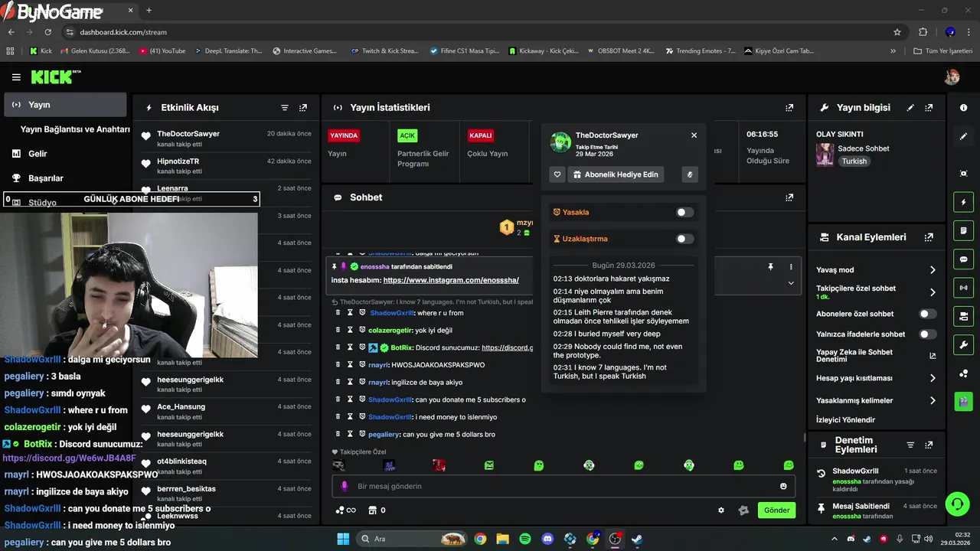Send the message with the Gönder button

coord(776,510)
